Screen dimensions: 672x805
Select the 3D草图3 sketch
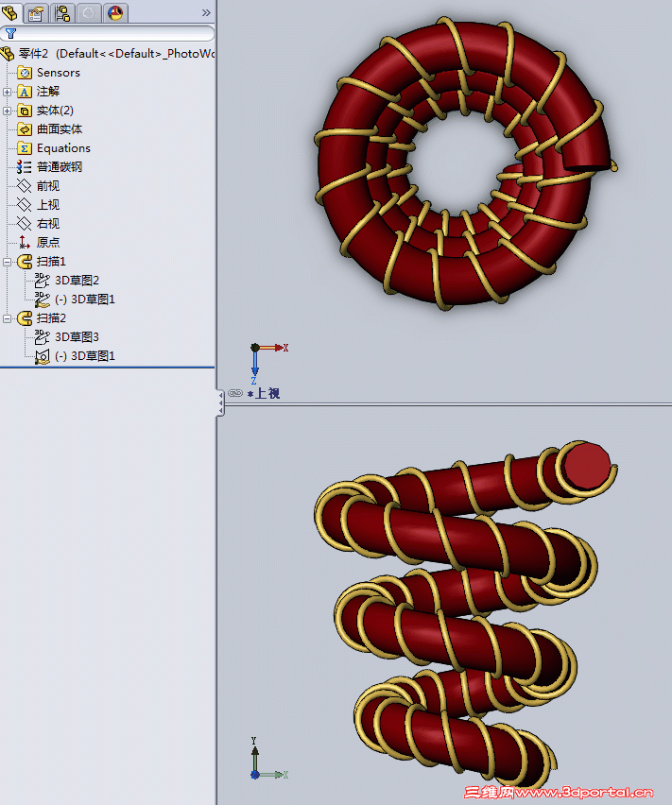(77, 337)
